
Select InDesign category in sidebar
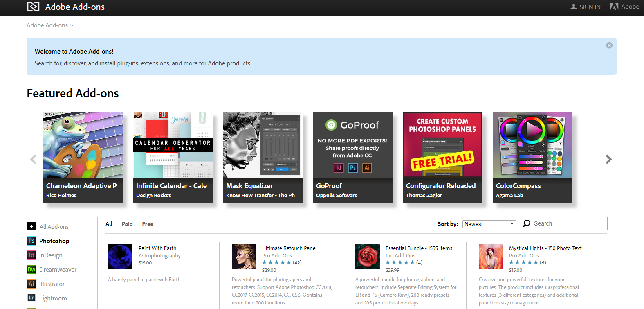pyautogui.click(x=51, y=255)
